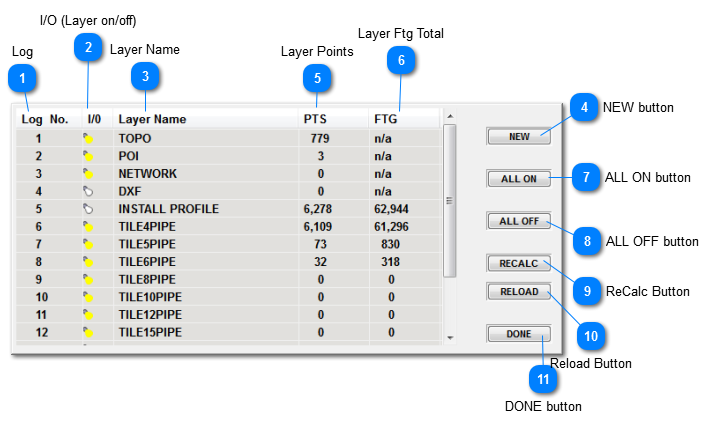The width and height of the screenshot is (715, 430).
Task: Select the TILE12PIPE layer name
Action: [x=150, y=315]
